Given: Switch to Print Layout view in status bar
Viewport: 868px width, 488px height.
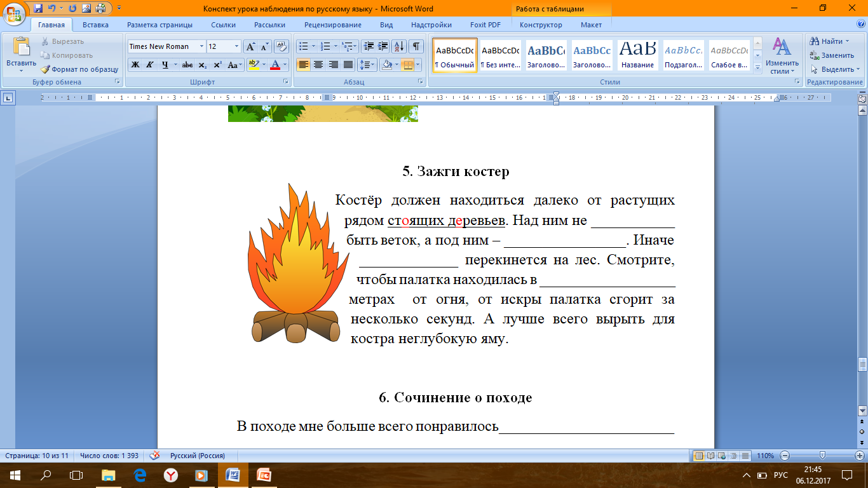Looking at the screenshot, I should click(699, 456).
